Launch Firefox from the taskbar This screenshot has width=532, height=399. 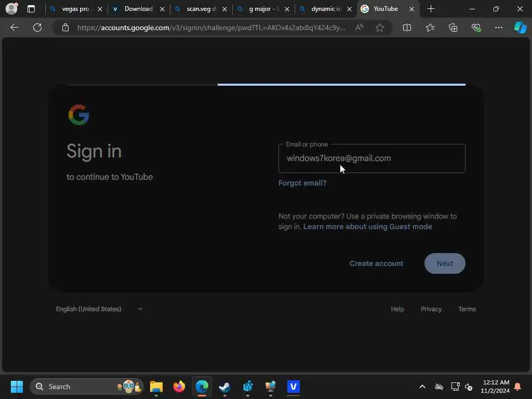click(179, 387)
